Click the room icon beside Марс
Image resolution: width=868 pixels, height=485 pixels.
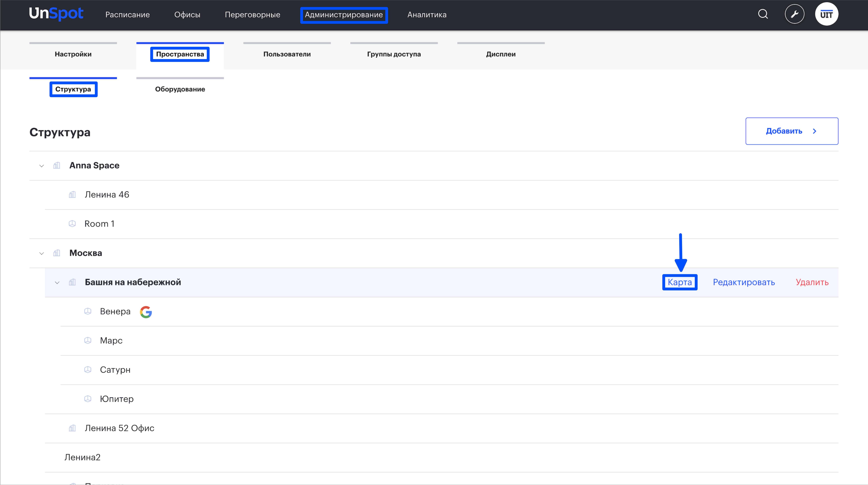pos(88,341)
